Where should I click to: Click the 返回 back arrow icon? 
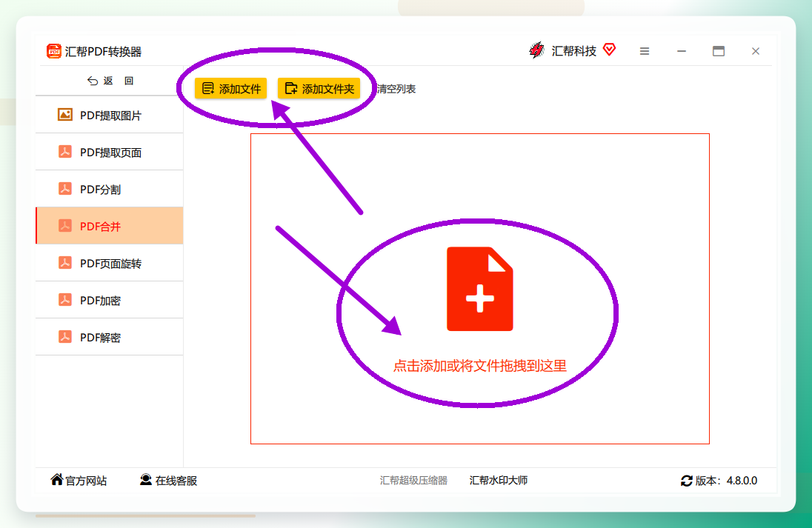point(93,81)
